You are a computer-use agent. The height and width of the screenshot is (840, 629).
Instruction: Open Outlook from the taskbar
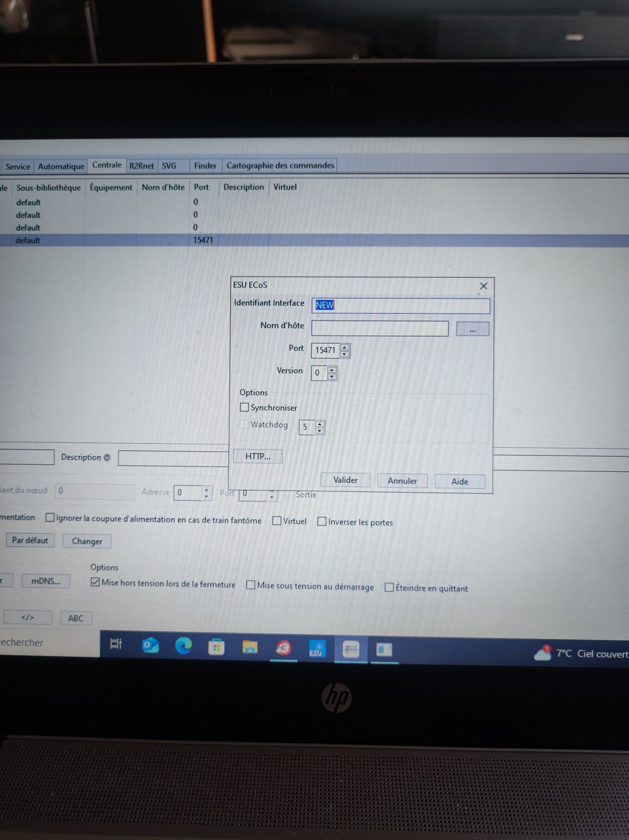pyautogui.click(x=150, y=645)
